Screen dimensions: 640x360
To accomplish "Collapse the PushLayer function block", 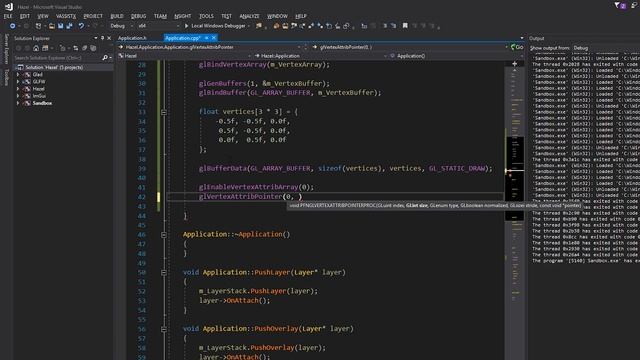I will point(164,272).
